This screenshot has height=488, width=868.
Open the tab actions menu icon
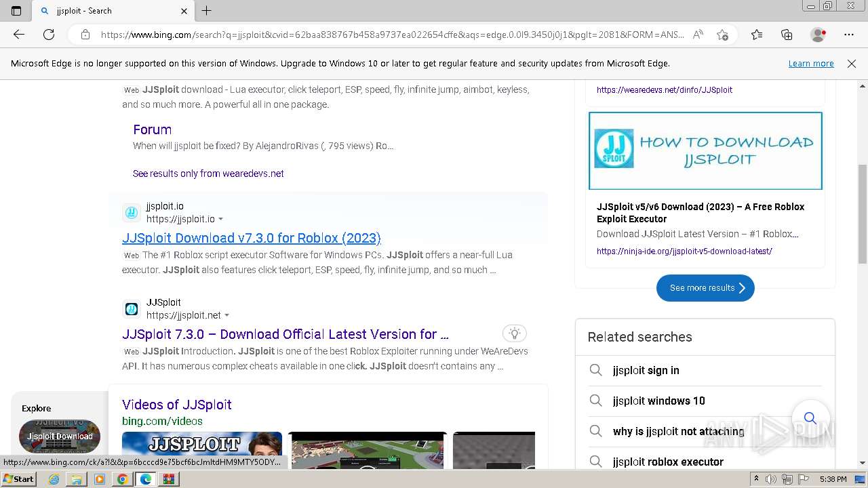pos(16,10)
